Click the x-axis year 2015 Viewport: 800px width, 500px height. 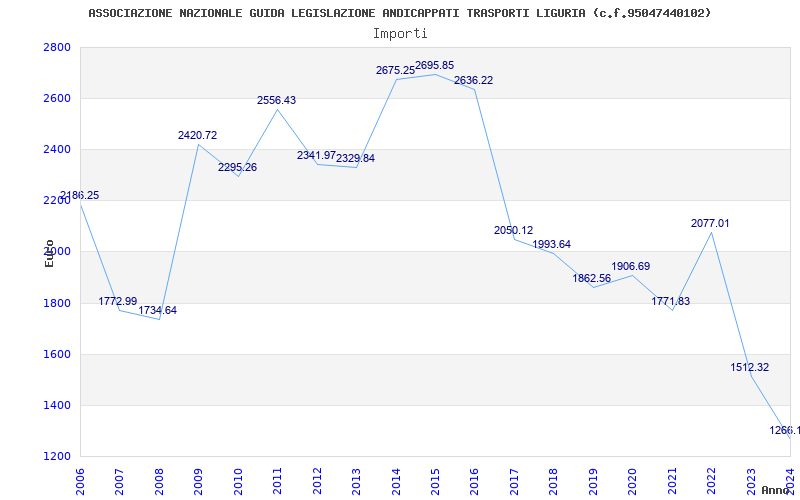pyautogui.click(x=435, y=482)
